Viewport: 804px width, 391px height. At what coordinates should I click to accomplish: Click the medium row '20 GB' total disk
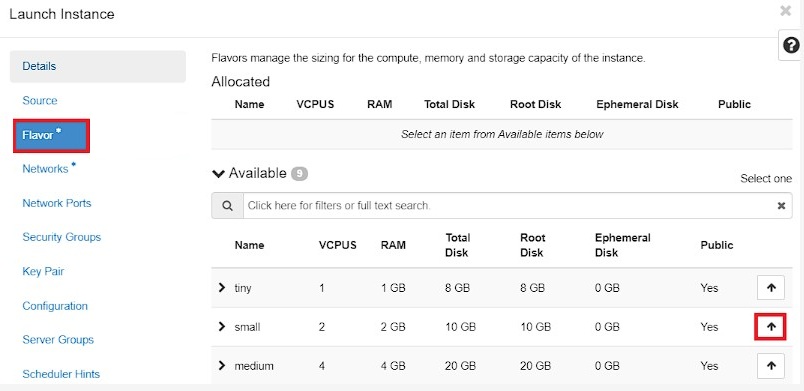[x=460, y=366]
